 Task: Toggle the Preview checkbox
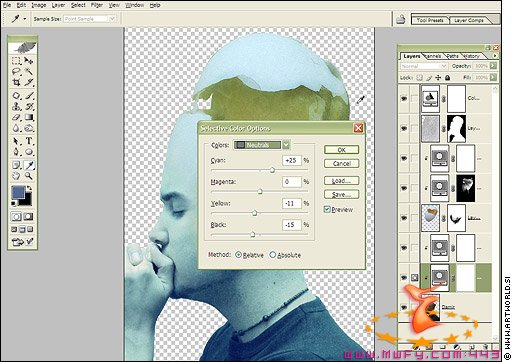click(327, 209)
